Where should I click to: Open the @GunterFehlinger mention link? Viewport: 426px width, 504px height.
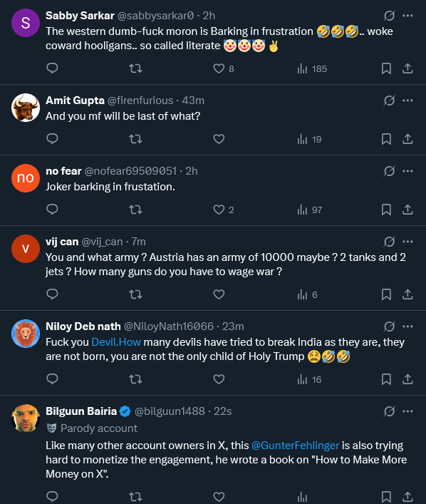click(295, 446)
